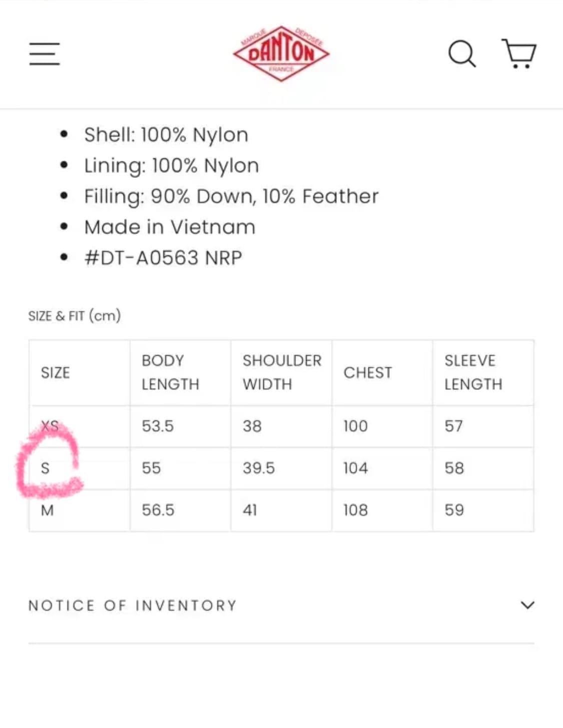
Task: Click the SIZE & FIT (cm) heading
Action: point(75,316)
